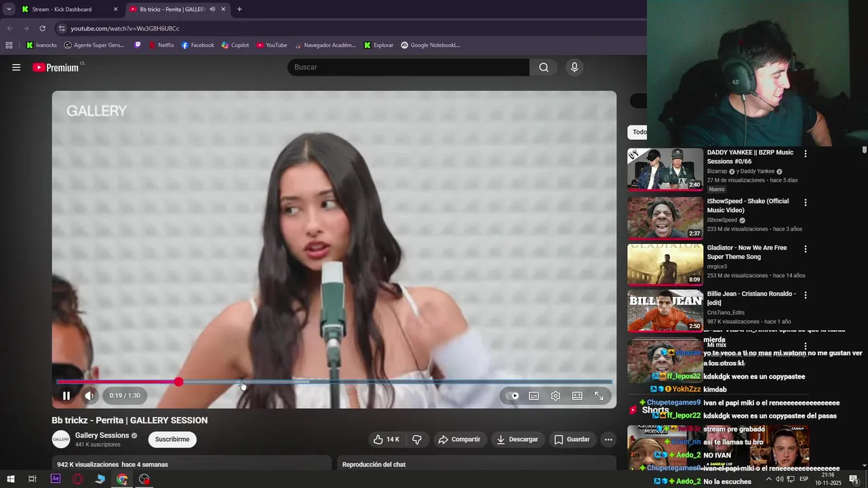Image resolution: width=868 pixels, height=488 pixels.
Task: Open the Gallery Sessions channel name link
Action: 102,435
